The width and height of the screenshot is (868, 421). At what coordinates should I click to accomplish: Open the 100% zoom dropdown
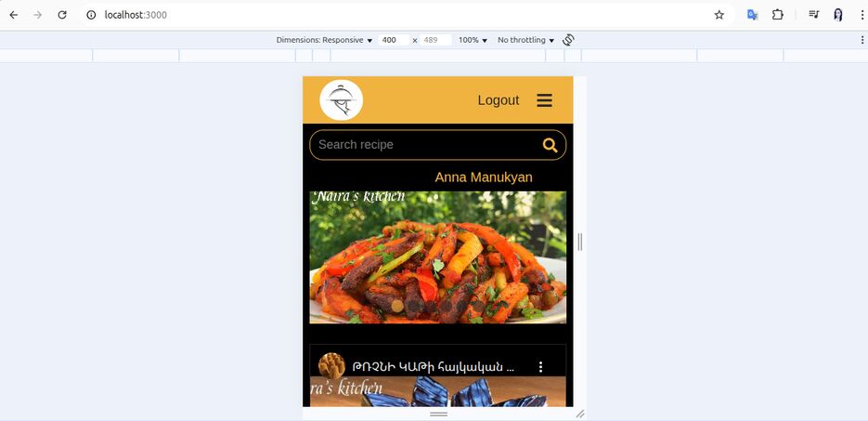click(473, 40)
